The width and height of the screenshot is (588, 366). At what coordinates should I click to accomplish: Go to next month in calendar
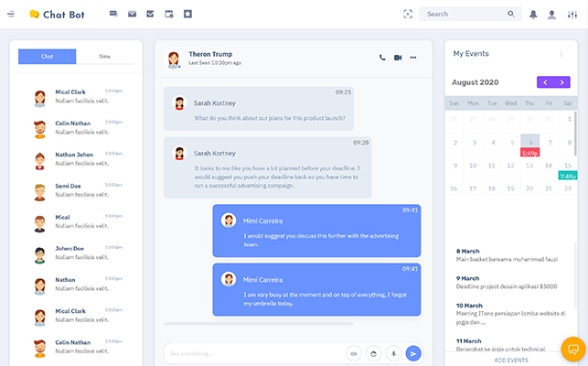(561, 82)
